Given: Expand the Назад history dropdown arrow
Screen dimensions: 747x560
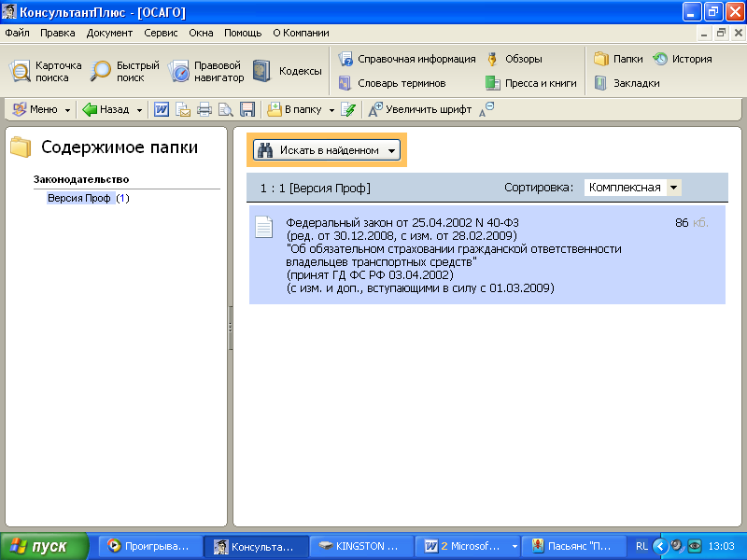Looking at the screenshot, I should coord(139,110).
